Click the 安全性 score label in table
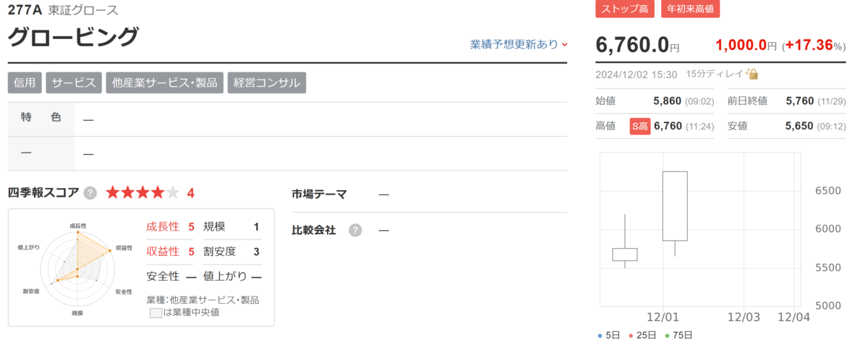Viewport: 868px width, 342px height. [x=163, y=276]
